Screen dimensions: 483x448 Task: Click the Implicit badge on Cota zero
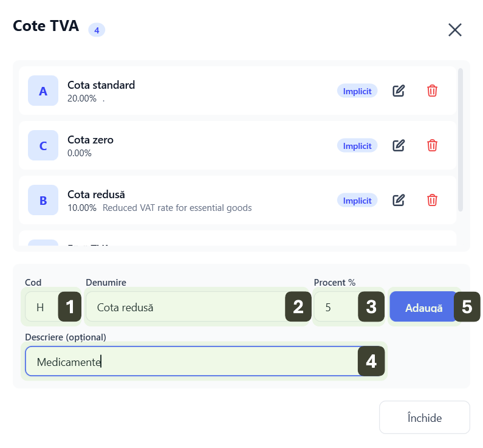pos(357,145)
